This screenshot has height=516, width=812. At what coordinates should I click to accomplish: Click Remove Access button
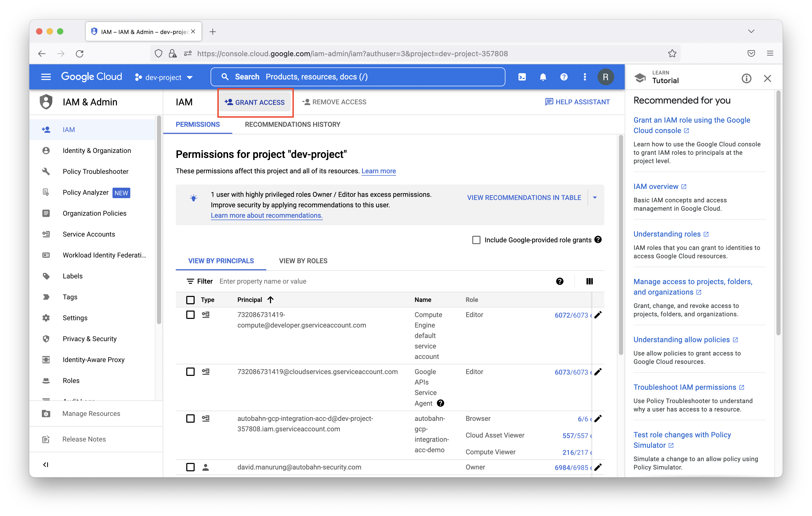click(334, 102)
